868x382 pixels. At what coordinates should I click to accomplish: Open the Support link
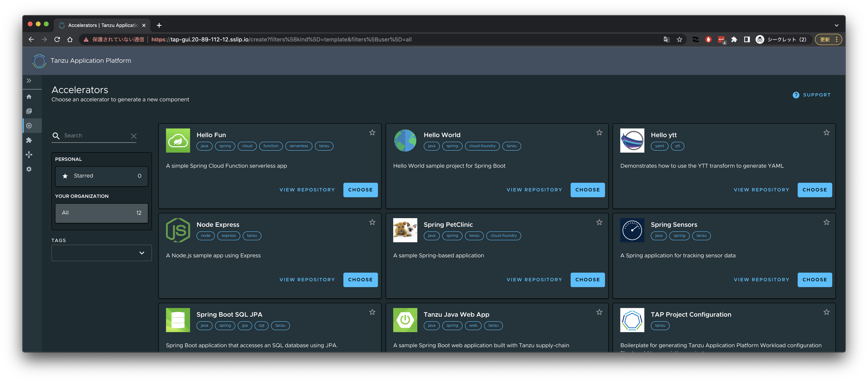pos(811,95)
